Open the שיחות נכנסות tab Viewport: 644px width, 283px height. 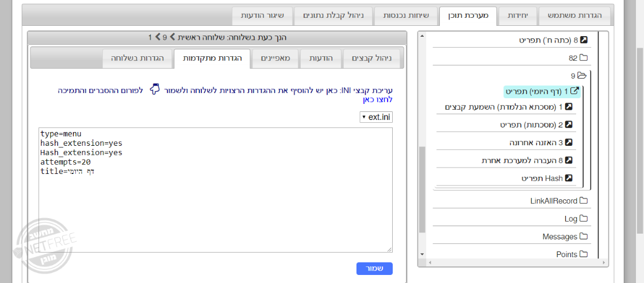coord(406,15)
